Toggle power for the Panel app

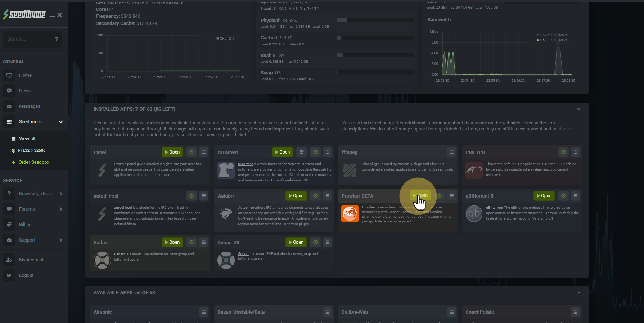[192, 152]
